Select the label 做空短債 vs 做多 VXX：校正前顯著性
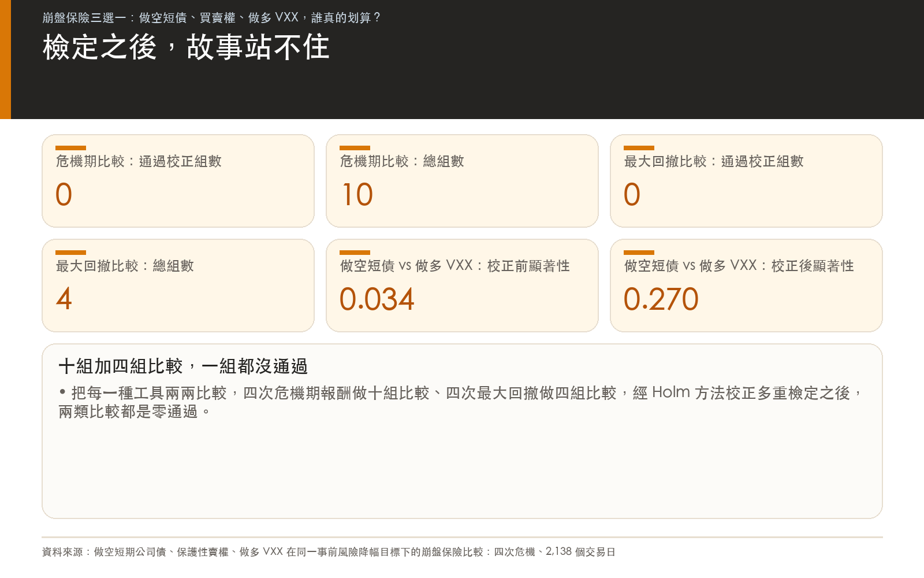 coord(454,266)
